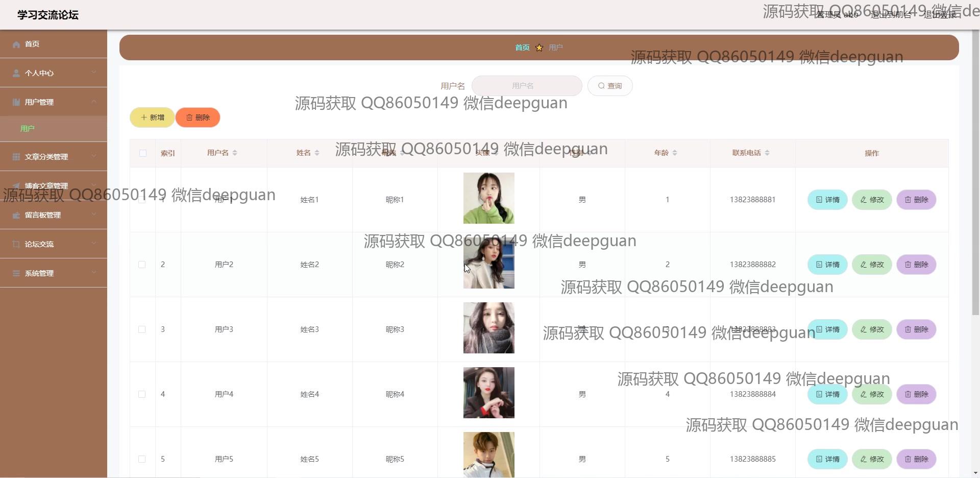Expand the 个人中心 menu chevron

coord(94,73)
